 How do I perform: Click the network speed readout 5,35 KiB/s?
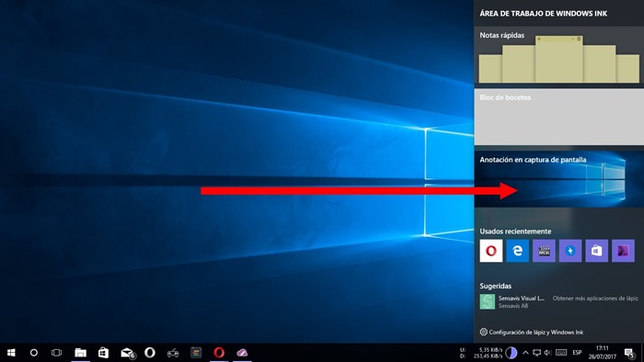click(x=490, y=350)
